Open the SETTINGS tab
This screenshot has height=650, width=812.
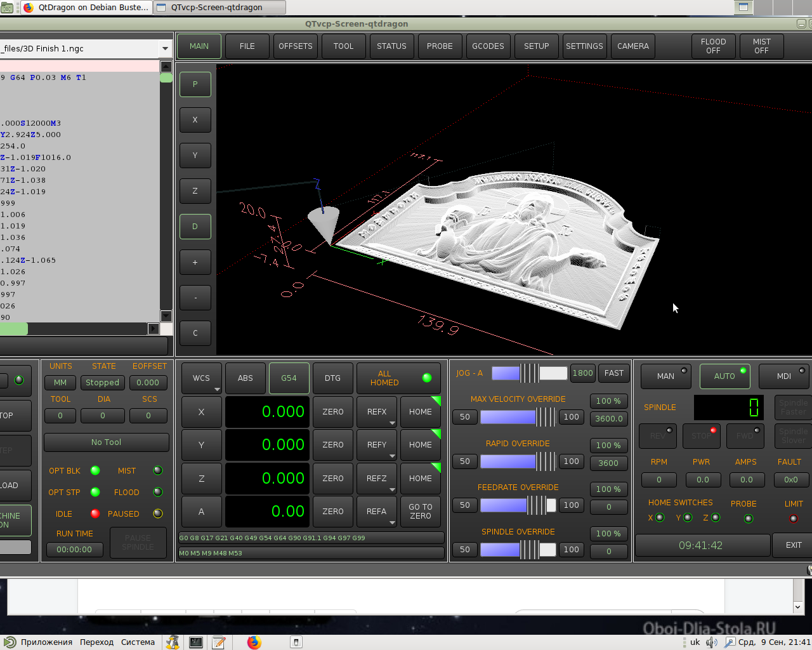click(x=584, y=46)
